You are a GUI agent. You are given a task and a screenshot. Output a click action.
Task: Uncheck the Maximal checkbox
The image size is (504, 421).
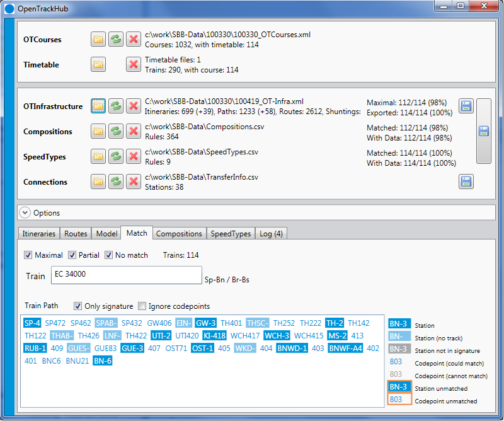28,255
